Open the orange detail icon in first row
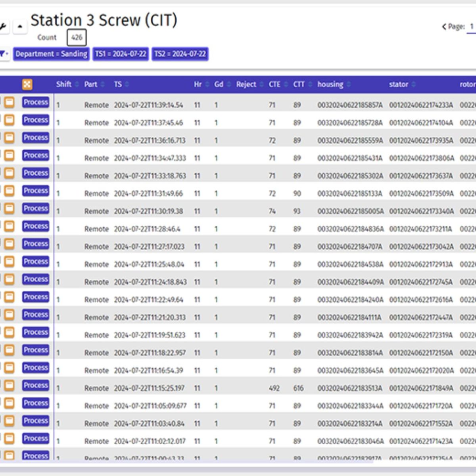The image size is (476, 476). pyautogui.click(x=9, y=102)
